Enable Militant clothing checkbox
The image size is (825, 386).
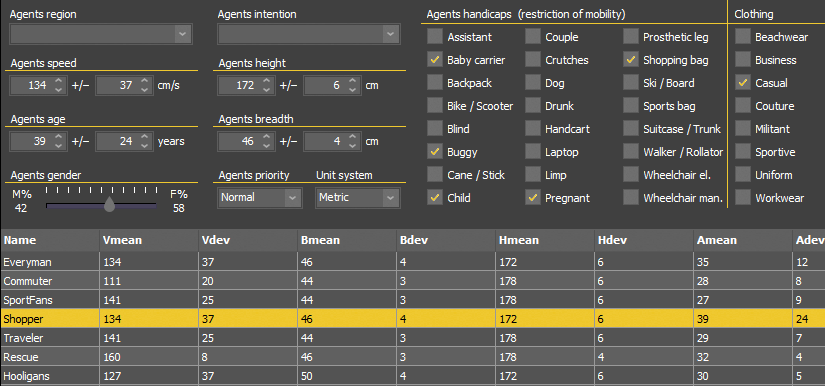click(x=743, y=129)
